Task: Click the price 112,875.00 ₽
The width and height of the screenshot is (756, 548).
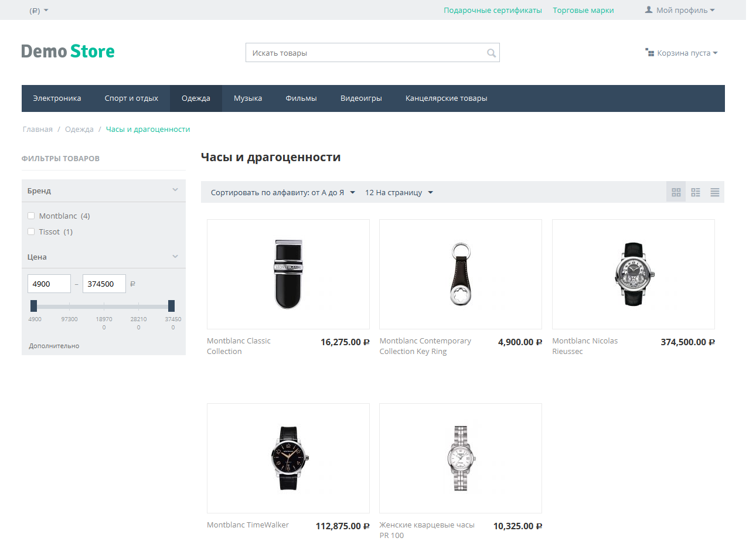Action: point(343,526)
